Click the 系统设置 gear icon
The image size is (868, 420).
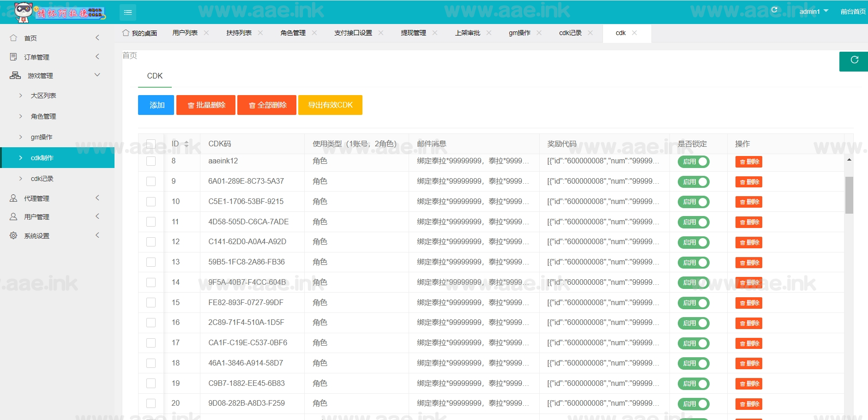pos(14,235)
